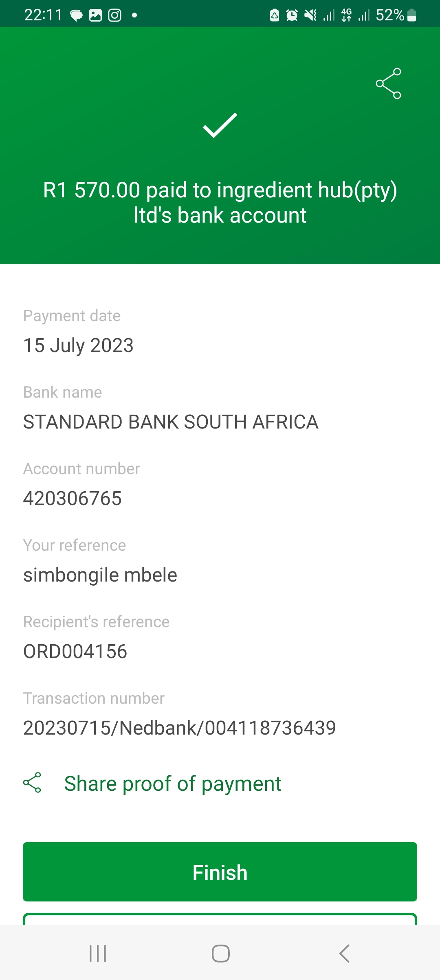Tap share icon beside proof of payment
This screenshot has height=980, width=440.
(x=32, y=782)
